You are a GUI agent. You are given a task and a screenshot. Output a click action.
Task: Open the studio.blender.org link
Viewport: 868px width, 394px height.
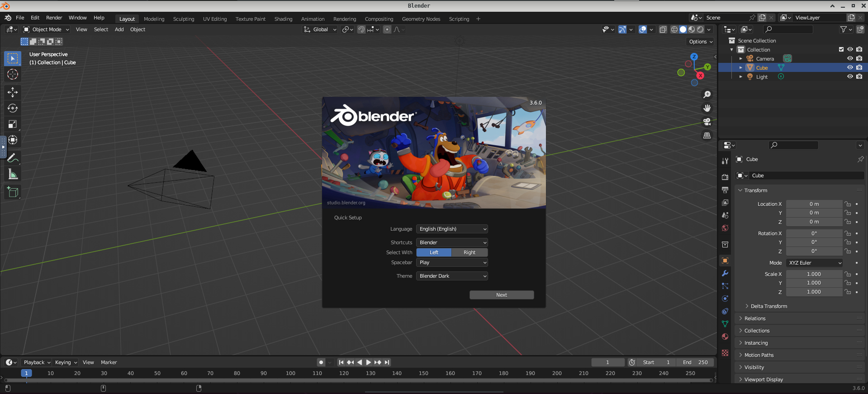click(x=346, y=203)
